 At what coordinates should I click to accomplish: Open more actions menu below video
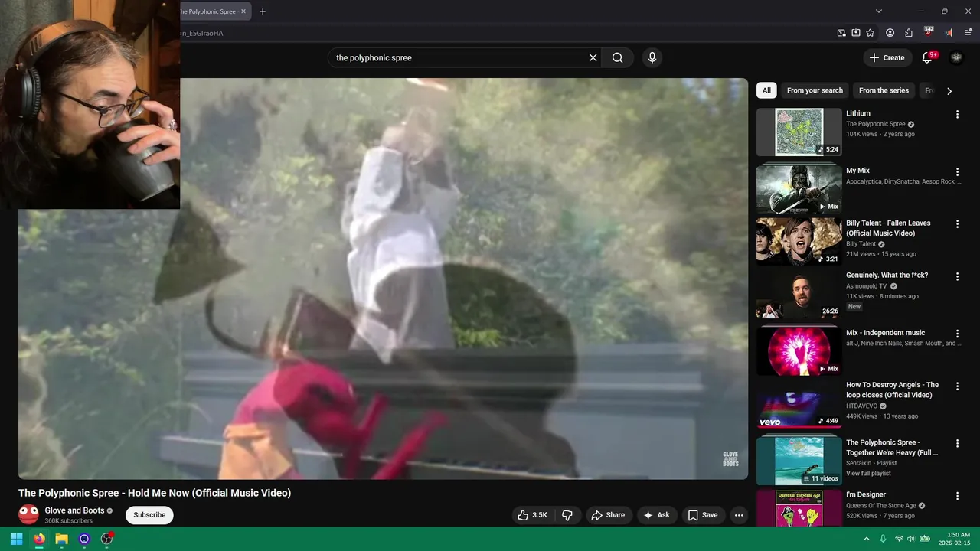(x=739, y=515)
